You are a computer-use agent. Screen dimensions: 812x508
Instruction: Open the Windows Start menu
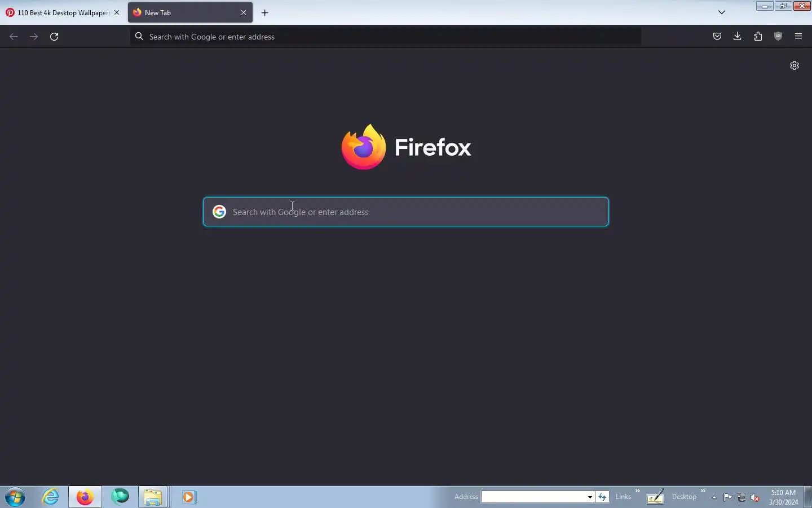pos(15,497)
